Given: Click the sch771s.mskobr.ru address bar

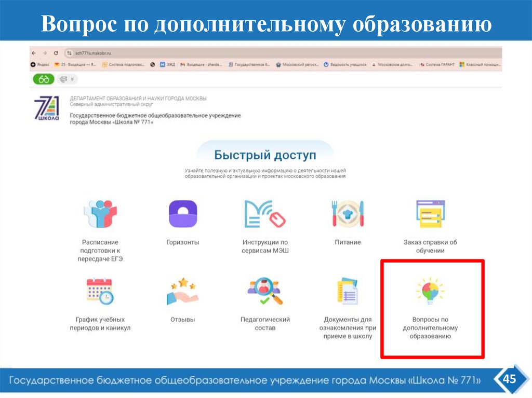Looking at the screenshot, I should click(94, 53).
